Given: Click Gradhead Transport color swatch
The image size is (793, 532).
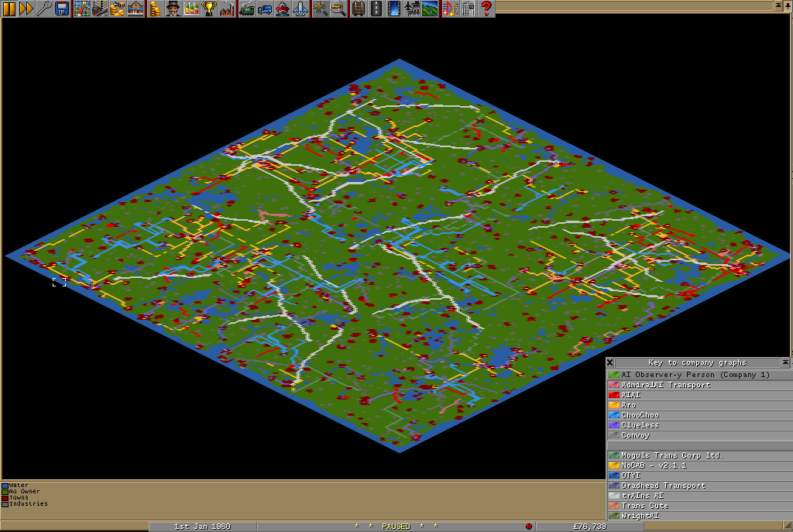Looking at the screenshot, I should (614, 486).
